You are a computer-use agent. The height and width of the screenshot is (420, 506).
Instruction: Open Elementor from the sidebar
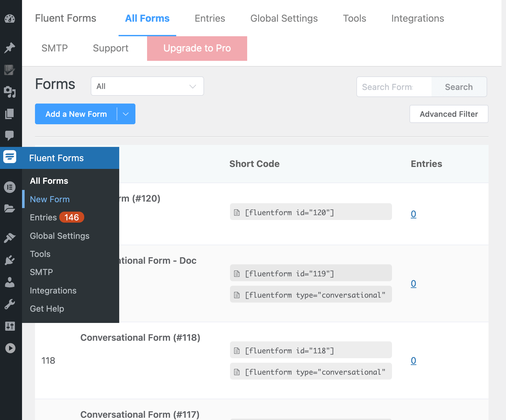tap(10, 187)
